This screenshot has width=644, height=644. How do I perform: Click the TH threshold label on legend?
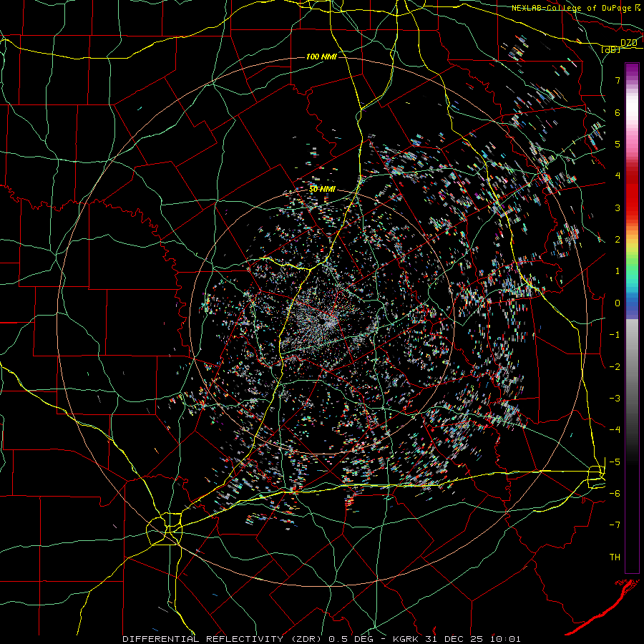pyautogui.click(x=615, y=557)
